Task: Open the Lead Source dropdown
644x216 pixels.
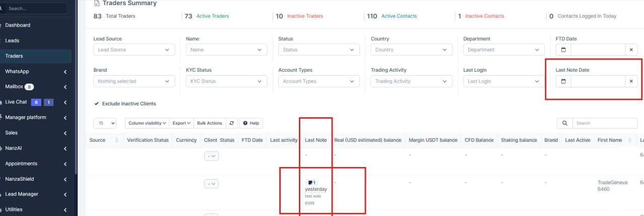Action: 134,50
